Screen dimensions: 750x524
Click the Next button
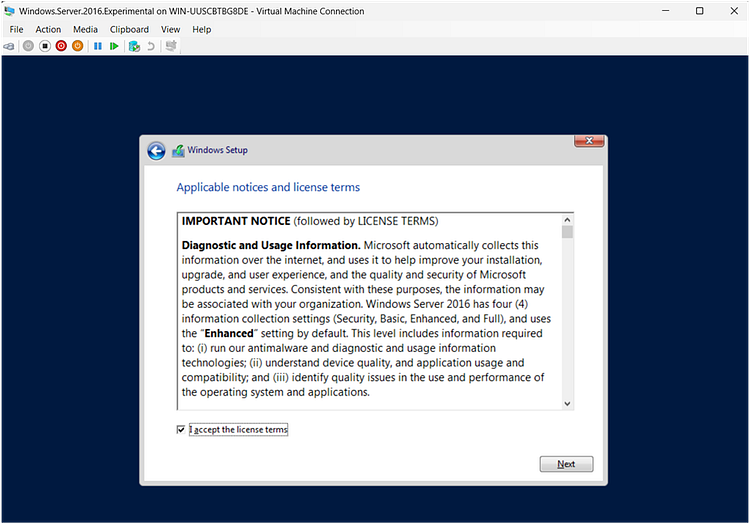(x=566, y=464)
